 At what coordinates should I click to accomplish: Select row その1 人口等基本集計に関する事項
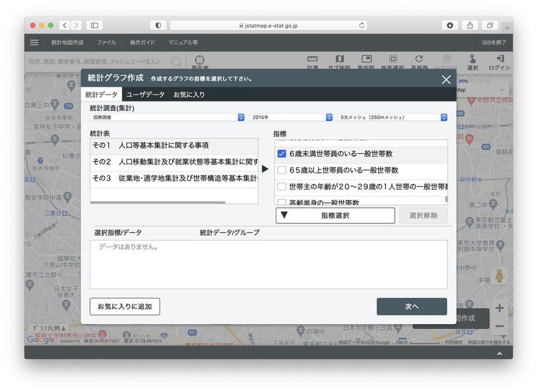pos(174,145)
